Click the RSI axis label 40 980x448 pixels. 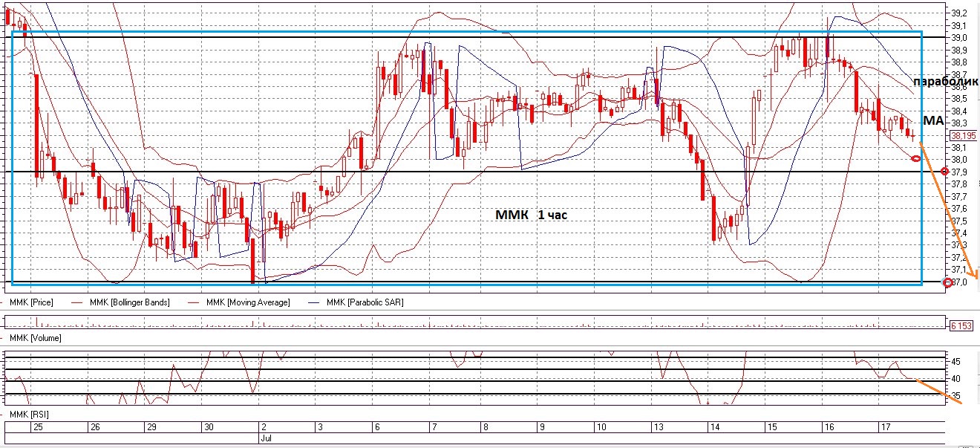[x=955, y=379]
